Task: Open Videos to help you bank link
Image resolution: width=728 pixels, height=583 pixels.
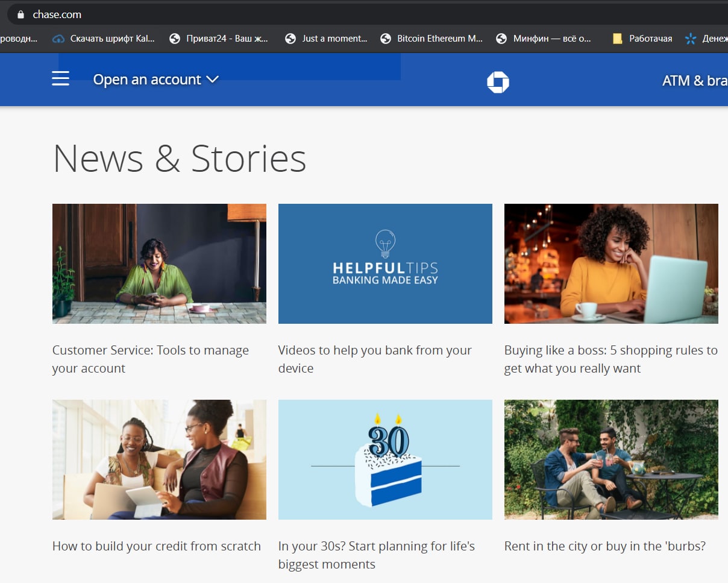Action: tap(375, 359)
